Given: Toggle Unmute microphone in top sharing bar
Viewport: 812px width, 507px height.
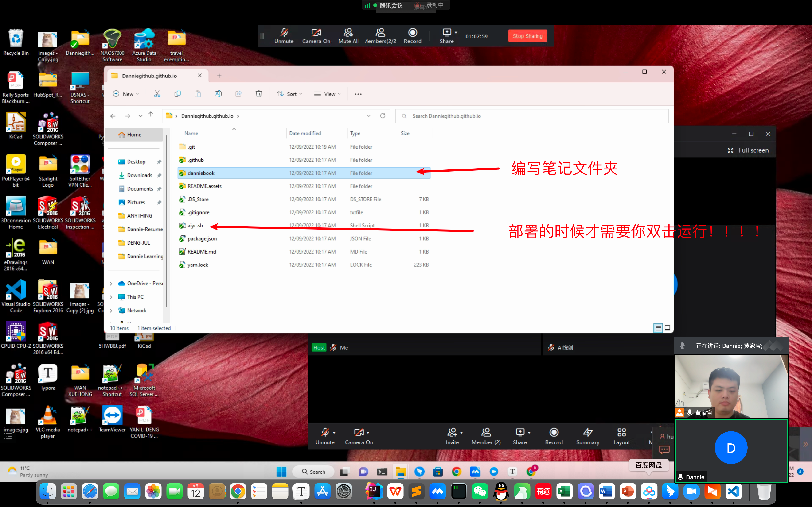Looking at the screenshot, I should pos(284,36).
